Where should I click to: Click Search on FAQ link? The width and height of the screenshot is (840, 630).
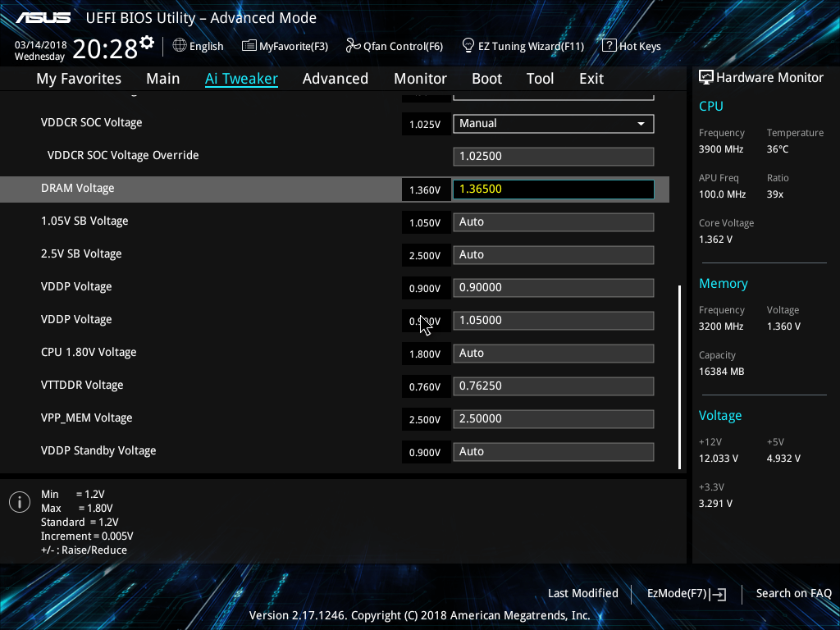pos(794,594)
